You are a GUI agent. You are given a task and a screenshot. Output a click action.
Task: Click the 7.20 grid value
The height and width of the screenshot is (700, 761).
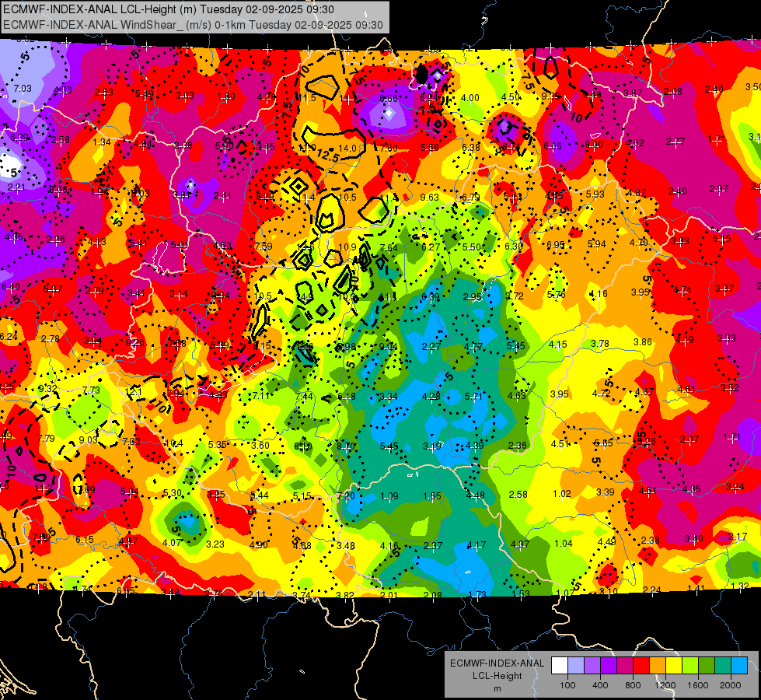(346, 496)
